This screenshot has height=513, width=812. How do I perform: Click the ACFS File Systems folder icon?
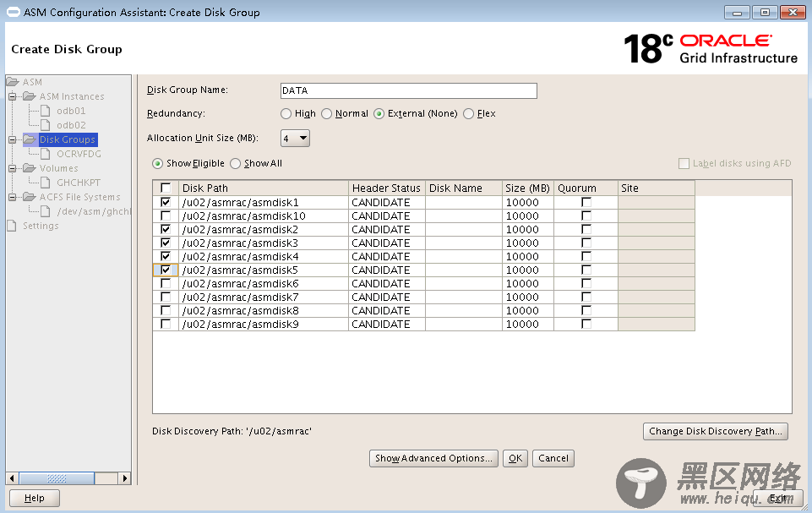[x=30, y=197]
